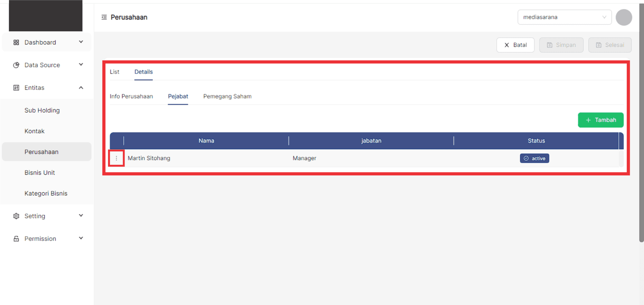Open Sub Holding in the sidebar
The image size is (644, 305).
42,110
